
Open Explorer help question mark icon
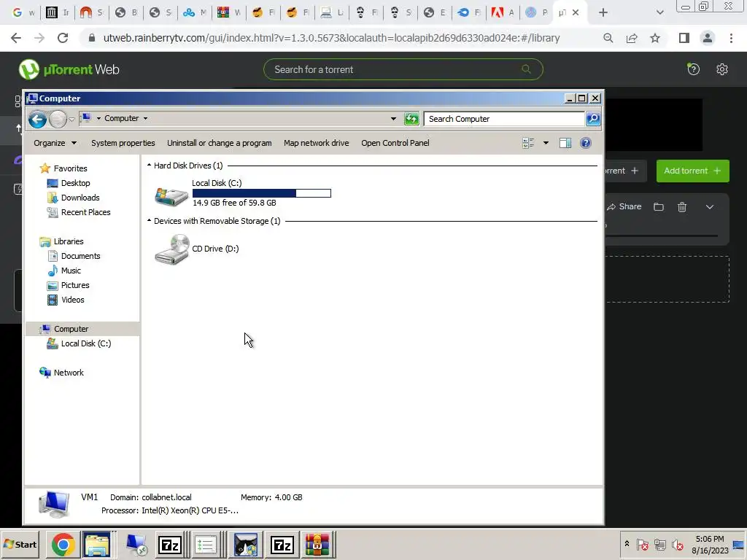tap(586, 143)
